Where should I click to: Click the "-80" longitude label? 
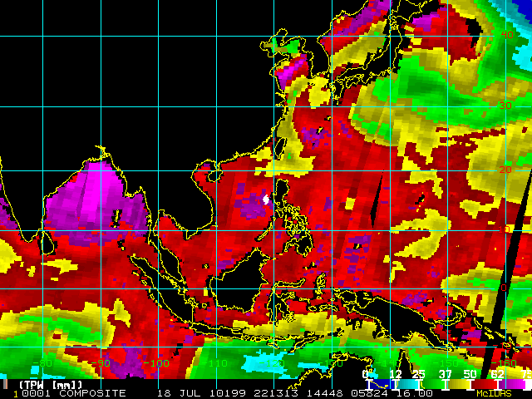[x=44, y=363]
